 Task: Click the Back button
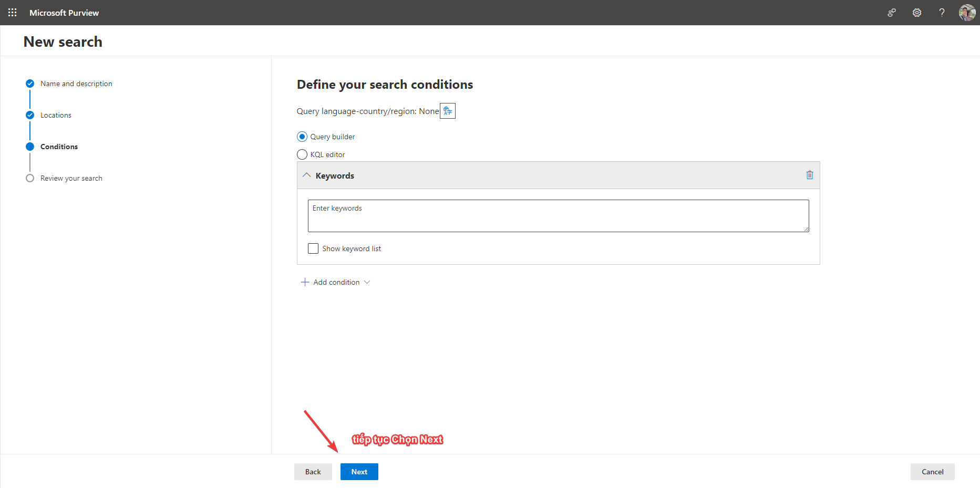pos(313,472)
